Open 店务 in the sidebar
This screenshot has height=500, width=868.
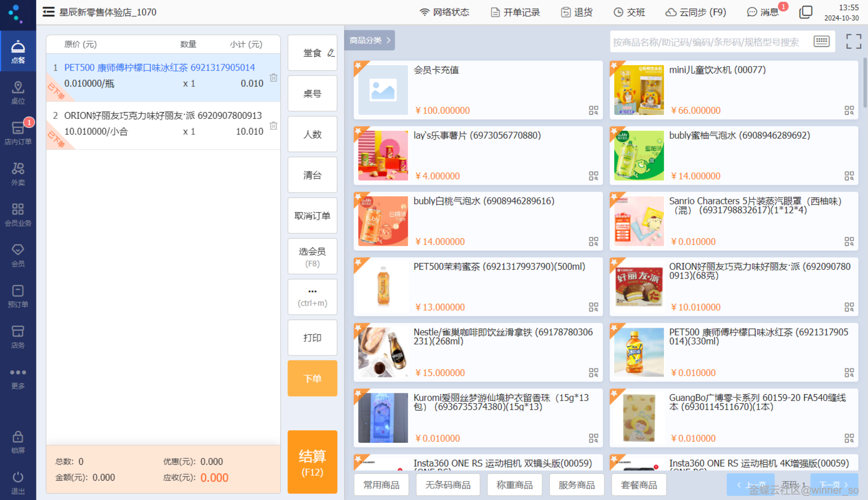pos(18,336)
